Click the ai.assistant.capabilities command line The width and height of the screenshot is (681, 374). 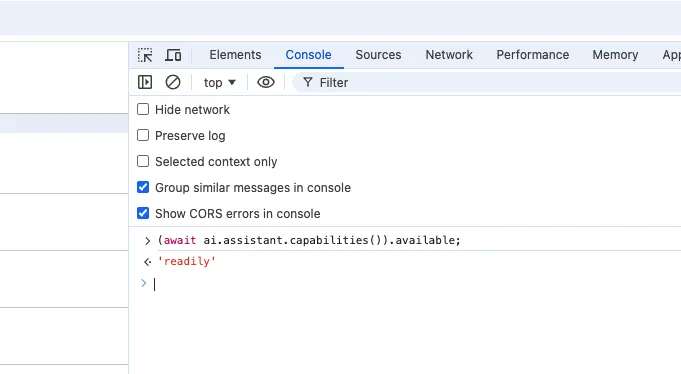click(309, 240)
